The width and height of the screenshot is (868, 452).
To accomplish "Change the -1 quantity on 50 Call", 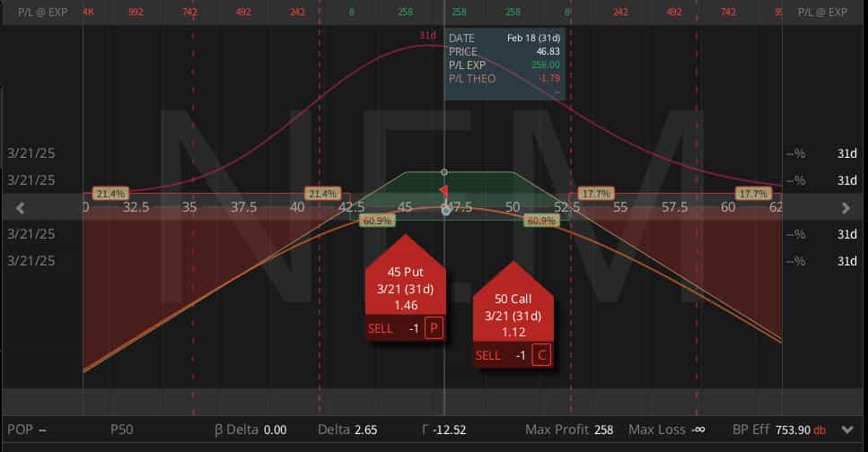I will pos(521,356).
